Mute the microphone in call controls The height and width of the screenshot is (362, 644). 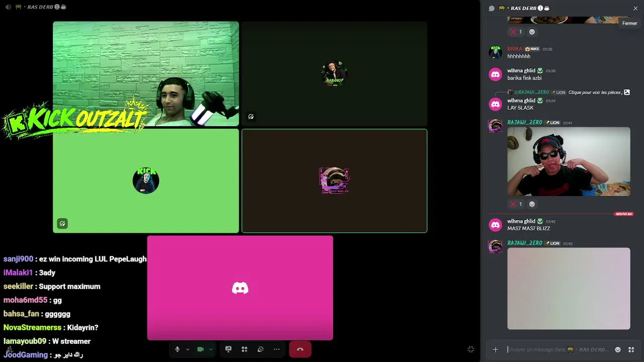(x=177, y=349)
